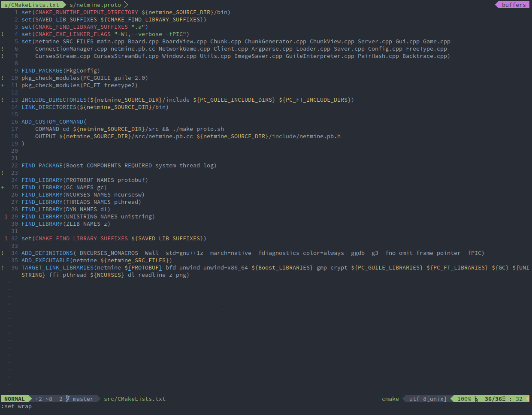Click the modified sign beside line 13
Viewport: 532px width, 415px height.
click(3, 100)
